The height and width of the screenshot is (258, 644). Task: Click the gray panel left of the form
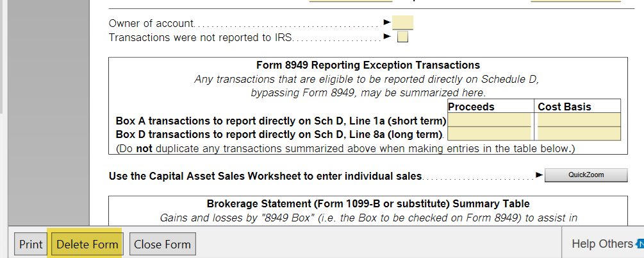click(x=49, y=112)
